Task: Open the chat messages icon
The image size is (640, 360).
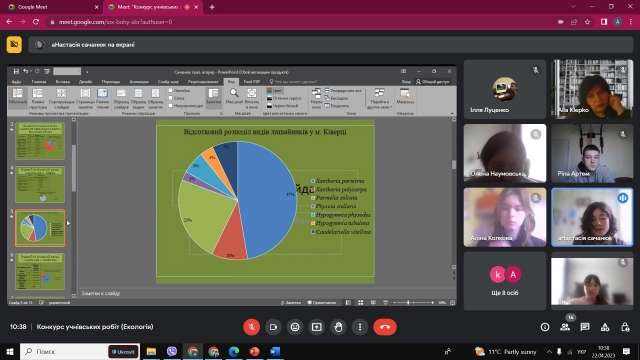Action: (585, 327)
